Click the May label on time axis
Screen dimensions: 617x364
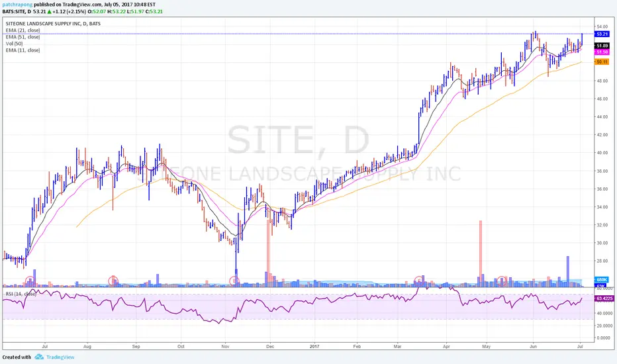[x=487, y=347]
